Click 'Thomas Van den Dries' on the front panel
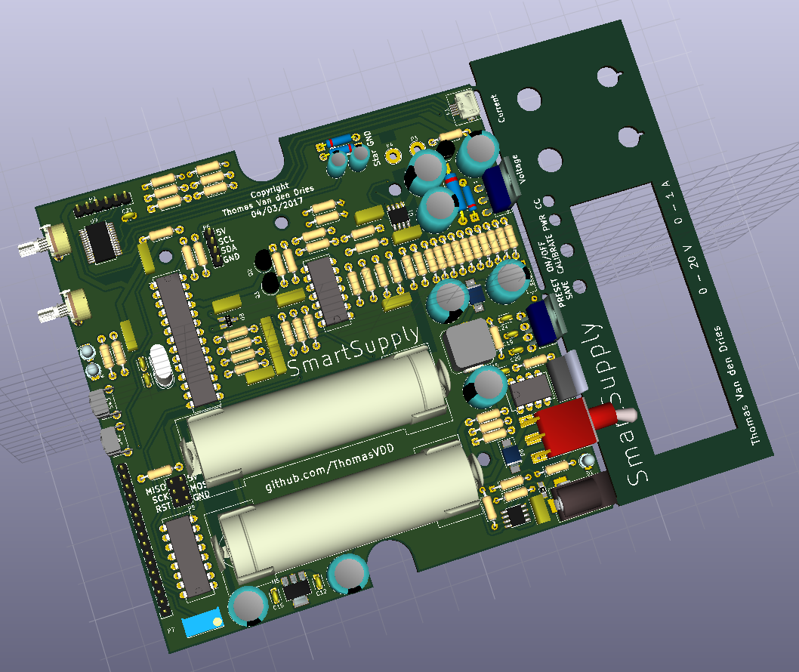This screenshot has width=799, height=672. [x=736, y=385]
